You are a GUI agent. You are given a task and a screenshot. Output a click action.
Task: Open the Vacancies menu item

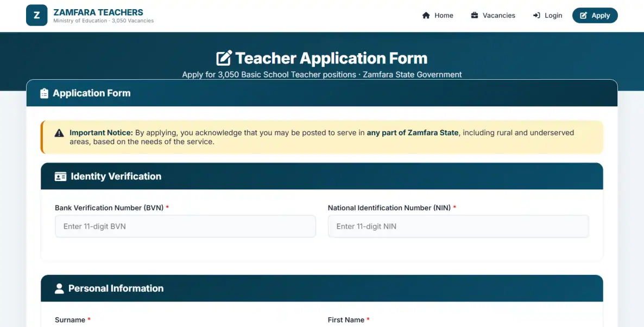click(493, 15)
